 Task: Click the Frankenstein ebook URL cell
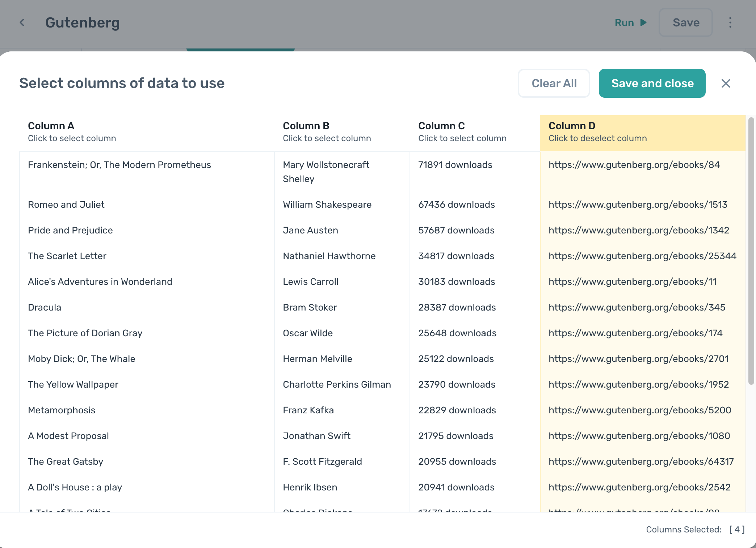(634, 165)
